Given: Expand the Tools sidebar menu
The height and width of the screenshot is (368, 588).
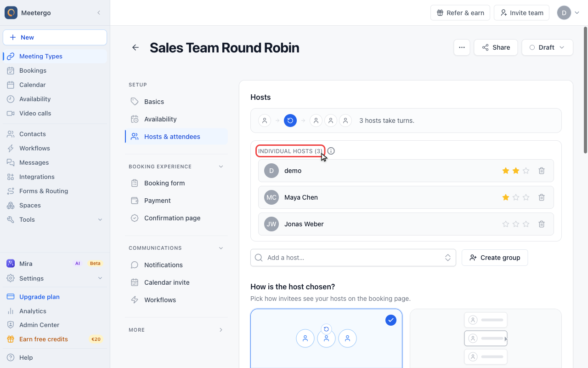Looking at the screenshot, I should [x=100, y=219].
